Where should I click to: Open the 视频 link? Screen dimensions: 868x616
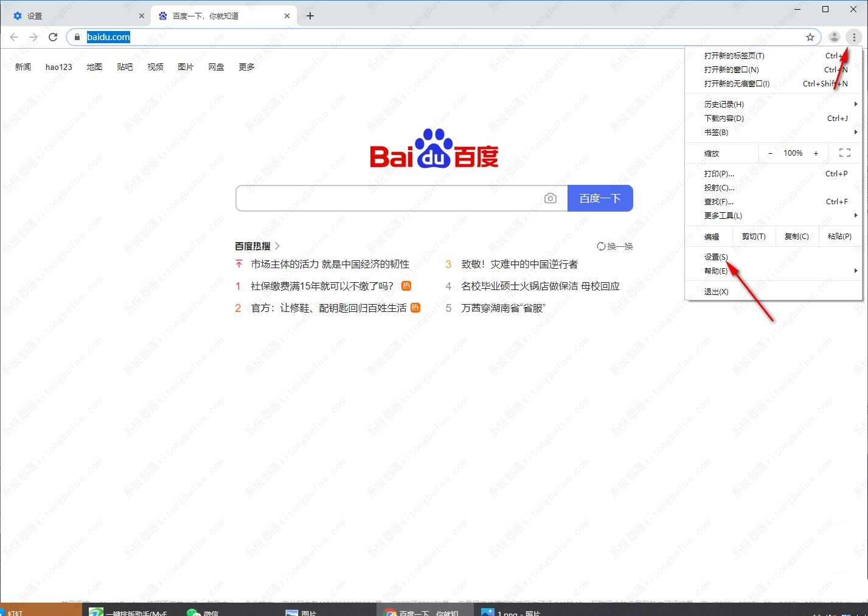point(155,67)
